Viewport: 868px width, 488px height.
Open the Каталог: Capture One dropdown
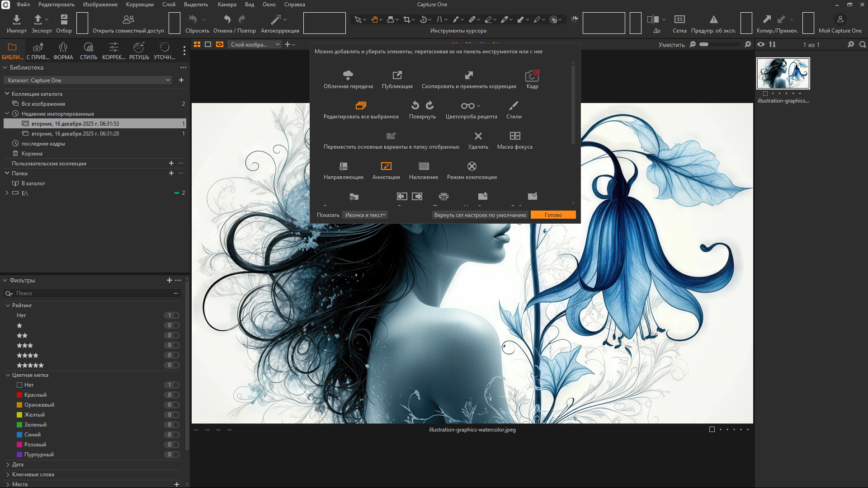[89, 80]
